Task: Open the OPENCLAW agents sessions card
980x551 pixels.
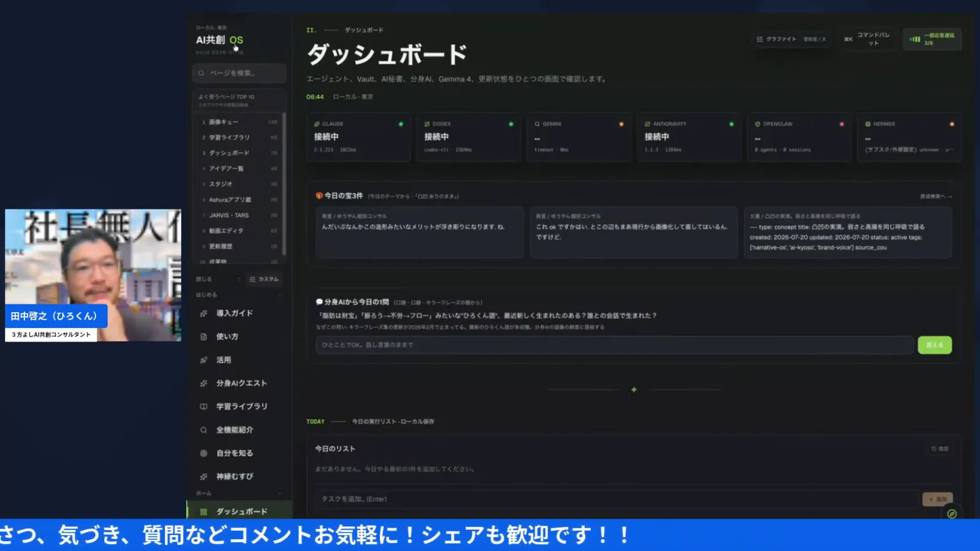Action: [799, 138]
